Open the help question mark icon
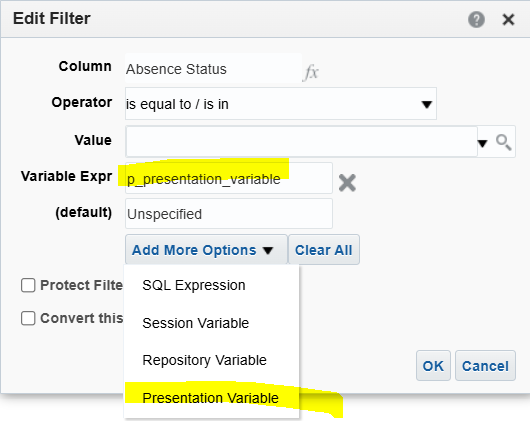The height and width of the screenshot is (421, 530). pos(476,19)
